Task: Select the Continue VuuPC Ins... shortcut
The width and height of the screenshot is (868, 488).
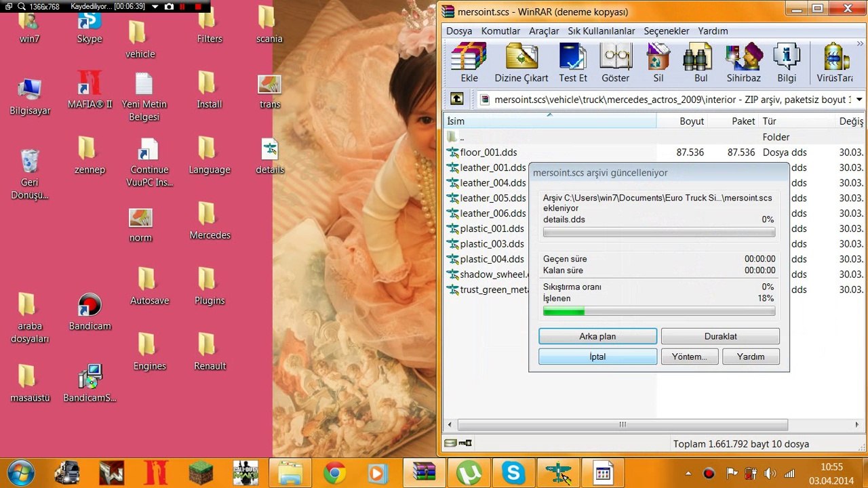Action: (149, 163)
